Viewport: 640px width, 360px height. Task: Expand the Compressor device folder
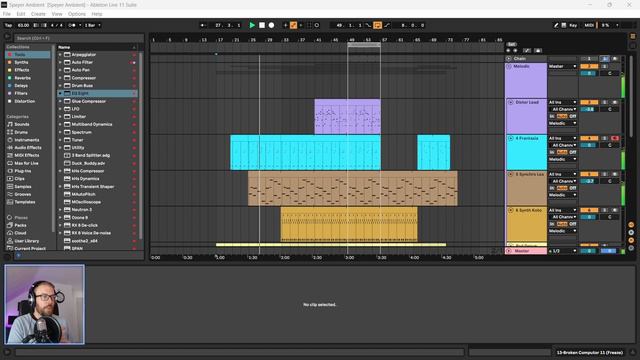click(x=60, y=78)
